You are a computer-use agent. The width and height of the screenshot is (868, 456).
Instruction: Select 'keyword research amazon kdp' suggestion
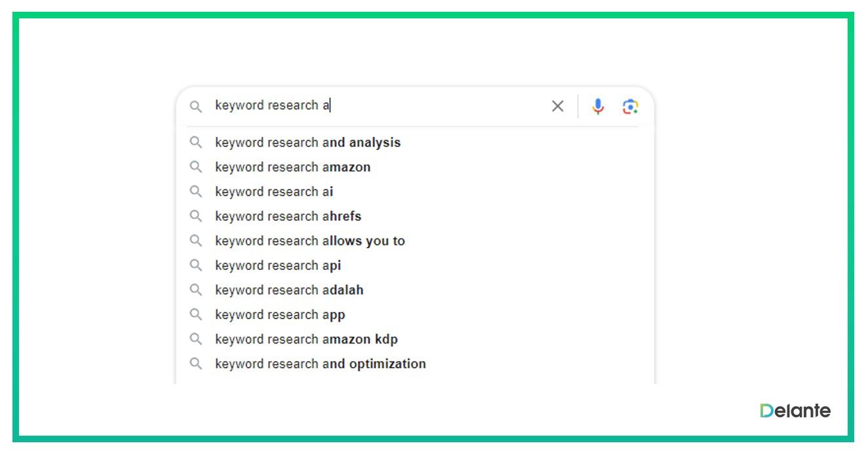306,339
